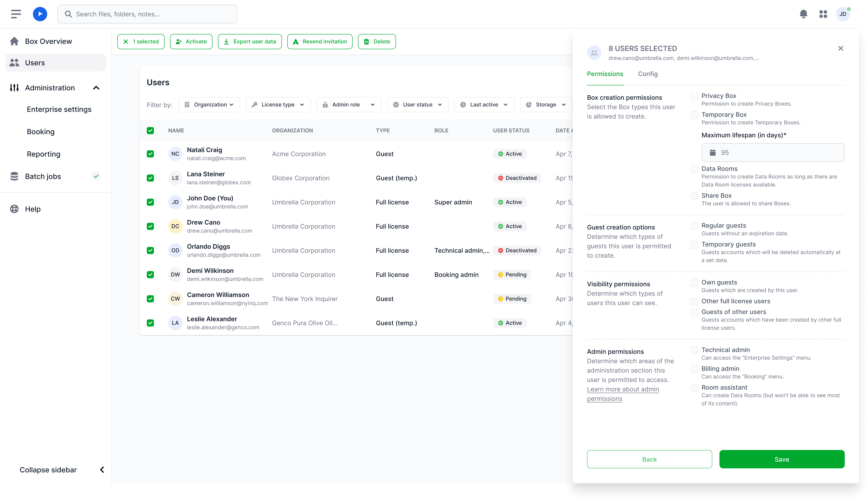Click the Batch jobs database icon

coord(14,176)
